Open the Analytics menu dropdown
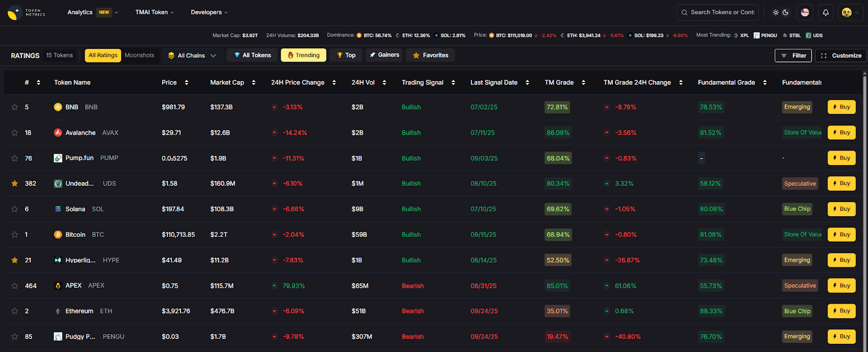 pos(92,12)
